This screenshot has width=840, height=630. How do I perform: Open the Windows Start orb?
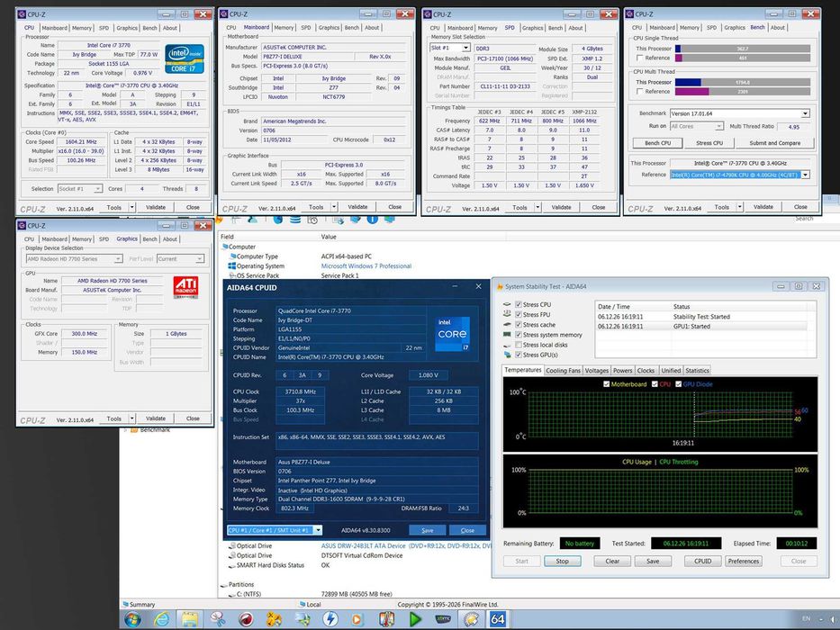coord(133,620)
